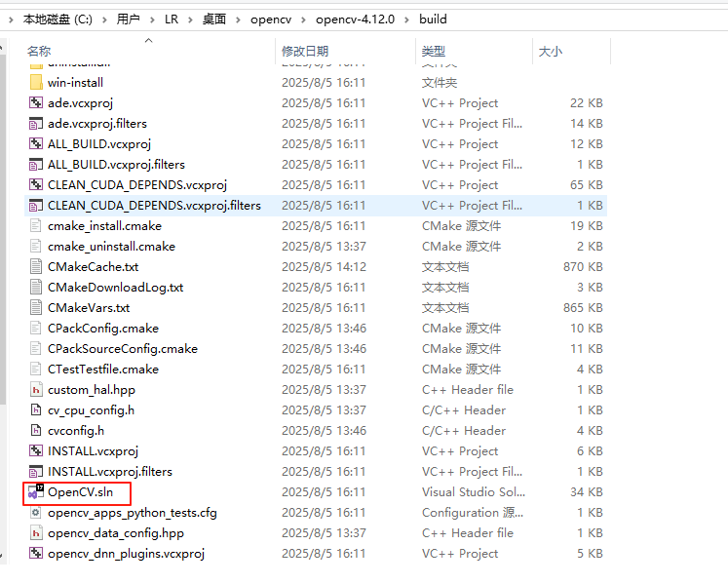
Task: Click the Visual Studio Sol... type cell
Action: pyautogui.click(x=474, y=492)
